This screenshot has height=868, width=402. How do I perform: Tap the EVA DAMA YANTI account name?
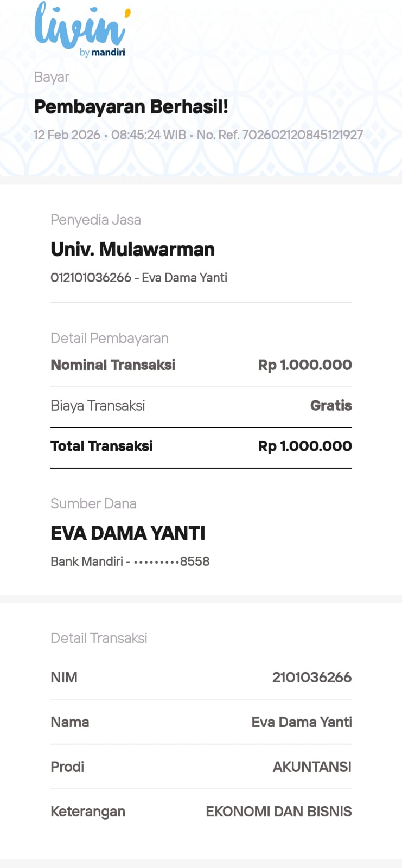click(x=127, y=533)
